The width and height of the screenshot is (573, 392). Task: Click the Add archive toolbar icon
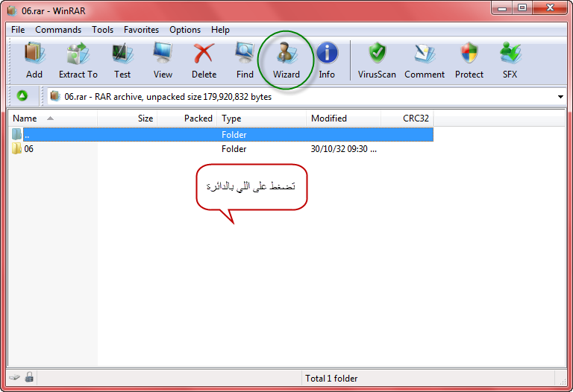34,60
